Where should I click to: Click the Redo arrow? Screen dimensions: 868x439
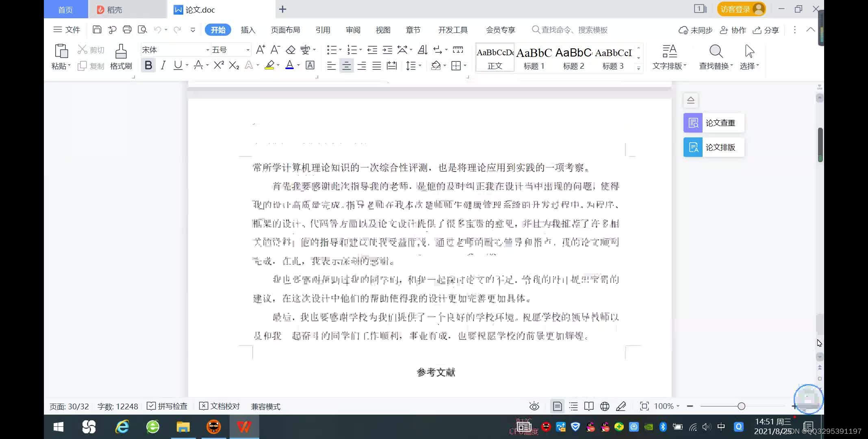(x=177, y=30)
